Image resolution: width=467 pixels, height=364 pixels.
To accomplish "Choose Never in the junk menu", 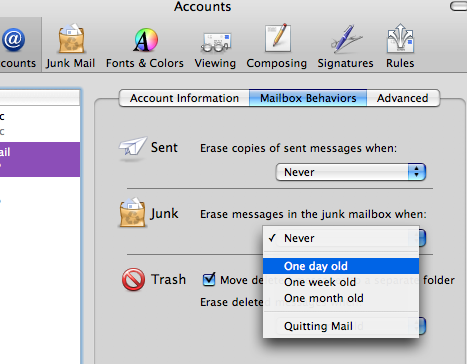I will 341,238.
